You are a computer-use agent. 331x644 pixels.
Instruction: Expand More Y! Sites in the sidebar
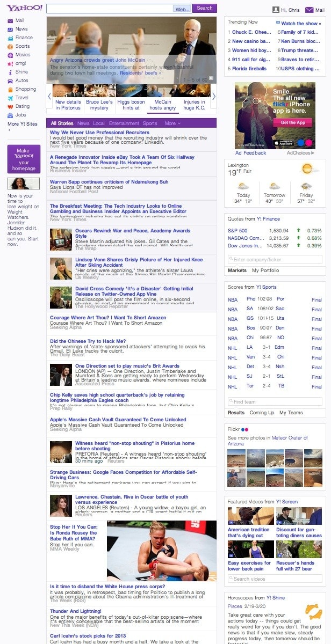pyautogui.click(x=23, y=124)
